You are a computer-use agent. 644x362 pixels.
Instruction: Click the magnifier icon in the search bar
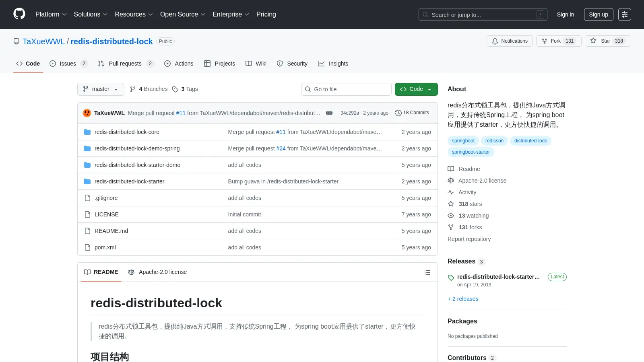[425, 14]
